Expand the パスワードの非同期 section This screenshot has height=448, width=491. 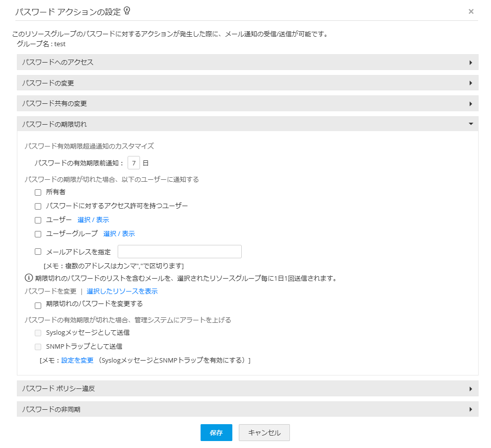click(247, 409)
